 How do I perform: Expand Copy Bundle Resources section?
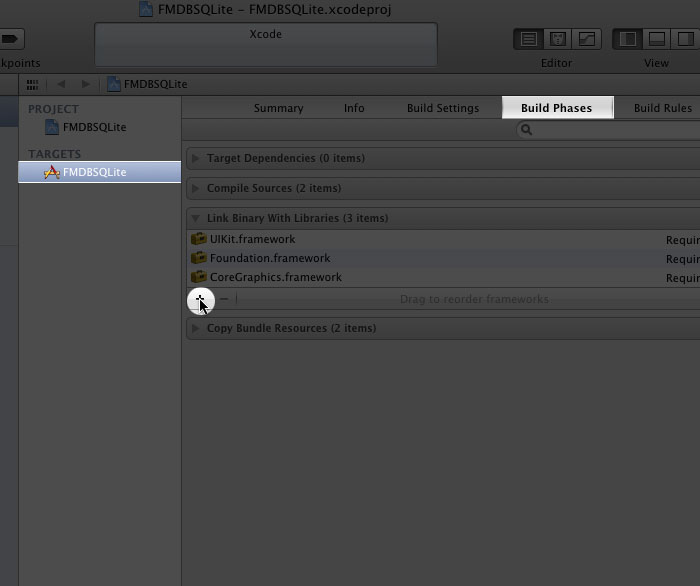pos(196,328)
